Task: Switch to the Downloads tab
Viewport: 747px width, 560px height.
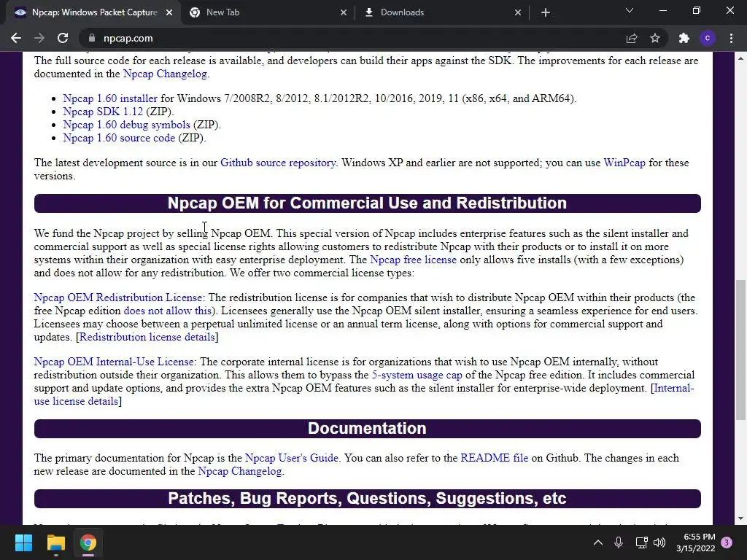Action: coord(442,12)
